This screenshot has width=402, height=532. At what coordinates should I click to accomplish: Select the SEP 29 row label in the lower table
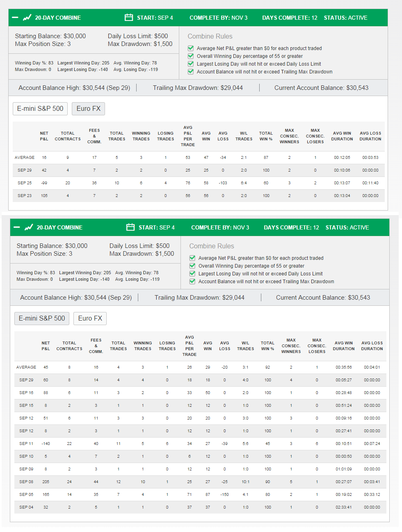[26, 380]
